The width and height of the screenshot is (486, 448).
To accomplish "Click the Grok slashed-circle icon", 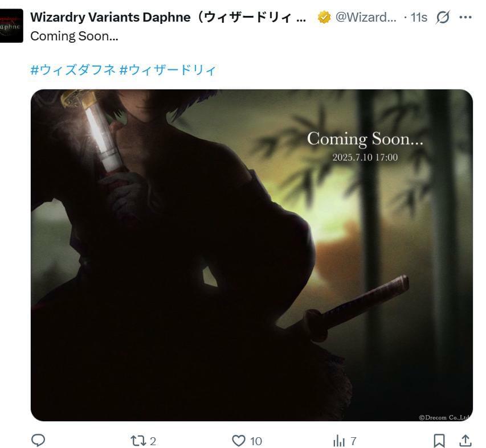I will 443,17.
